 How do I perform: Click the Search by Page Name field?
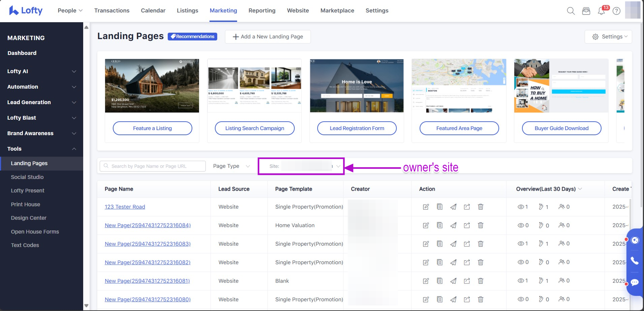pyautogui.click(x=153, y=166)
